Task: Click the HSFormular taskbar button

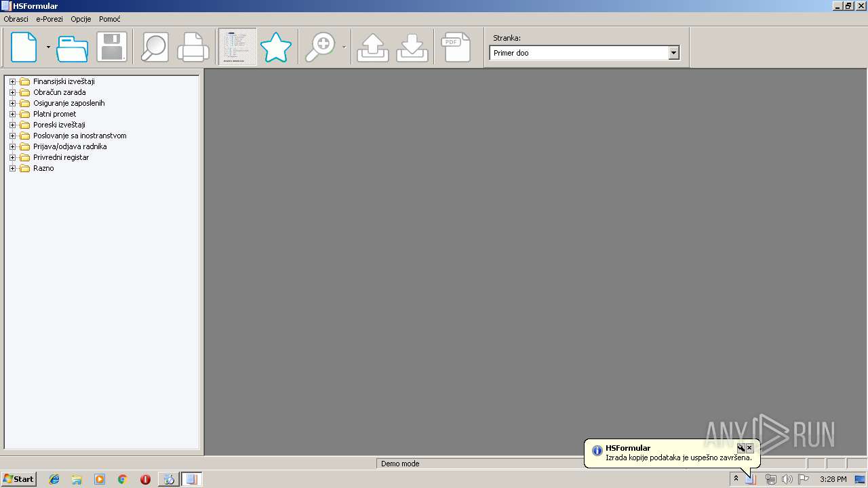Action: point(191,479)
